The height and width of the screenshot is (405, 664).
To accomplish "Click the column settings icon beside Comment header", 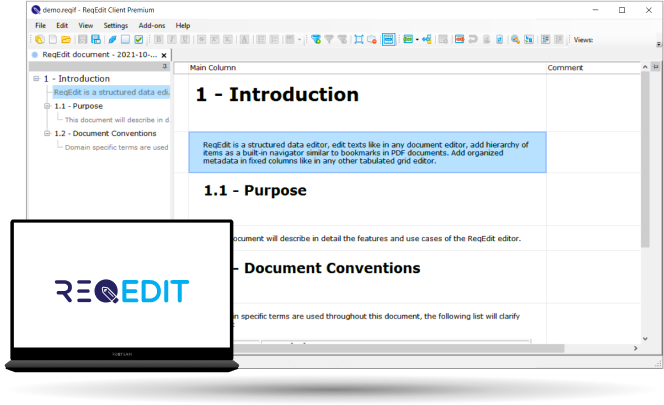I will tap(656, 67).
